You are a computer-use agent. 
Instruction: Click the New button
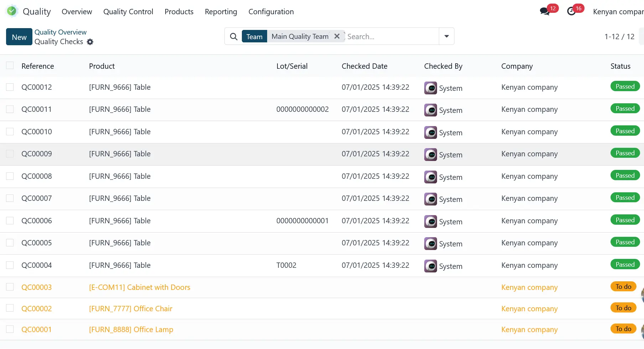(x=19, y=37)
